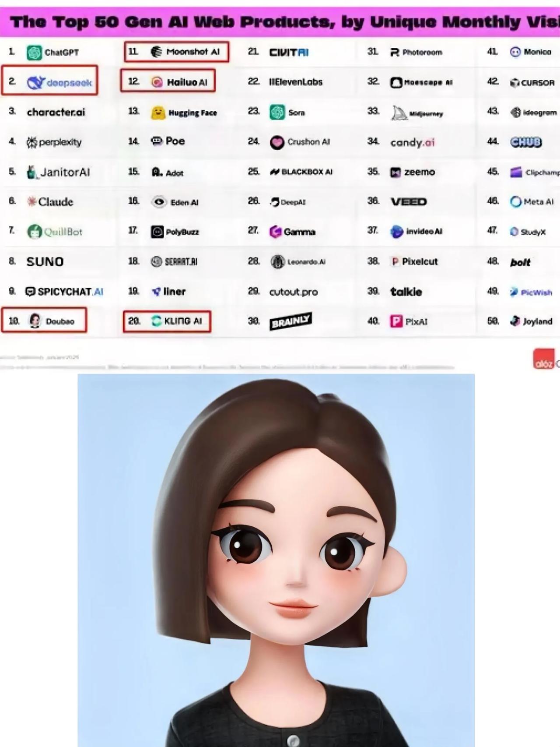Click the Pixelcut P logo

point(395,262)
